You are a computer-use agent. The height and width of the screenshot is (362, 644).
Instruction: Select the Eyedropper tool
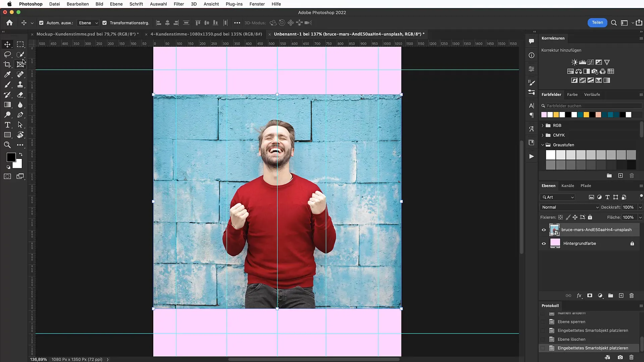pyautogui.click(x=7, y=74)
